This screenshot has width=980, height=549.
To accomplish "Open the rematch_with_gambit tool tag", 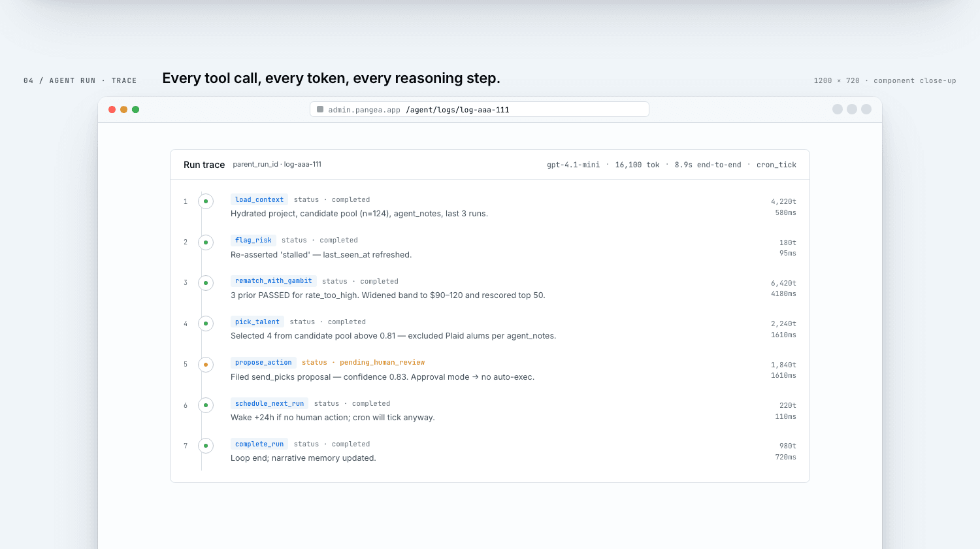I will click(274, 281).
